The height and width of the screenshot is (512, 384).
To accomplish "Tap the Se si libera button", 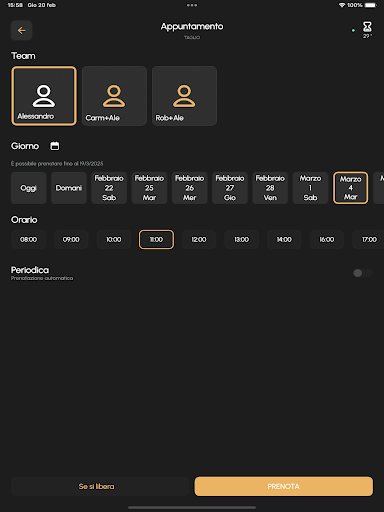I will 96,486.
